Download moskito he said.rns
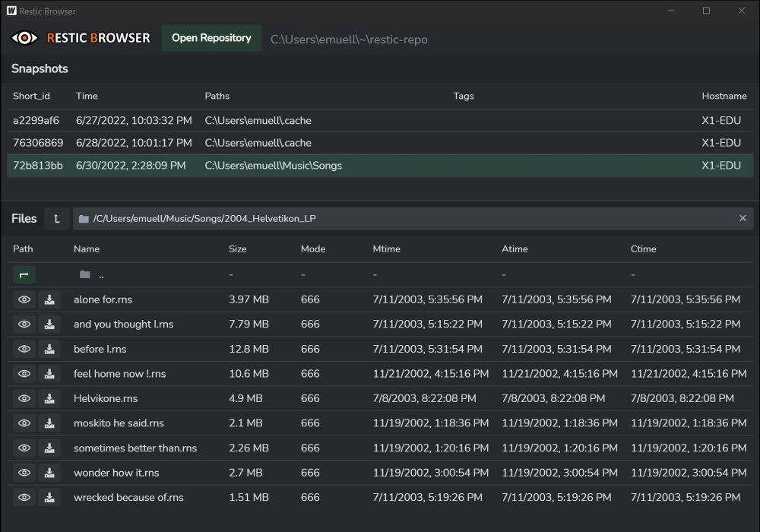Image resolution: width=760 pixels, height=532 pixels. click(49, 423)
